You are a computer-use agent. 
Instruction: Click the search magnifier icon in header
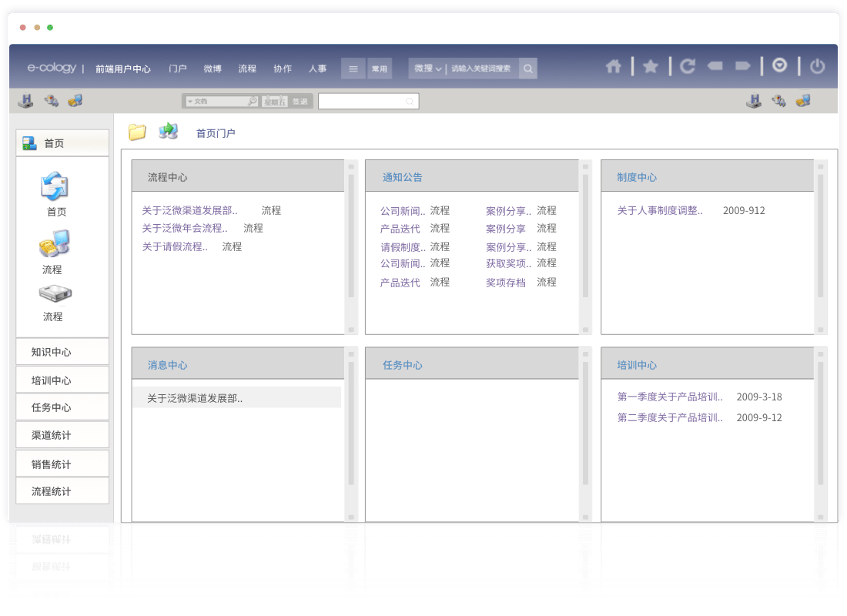click(x=527, y=69)
